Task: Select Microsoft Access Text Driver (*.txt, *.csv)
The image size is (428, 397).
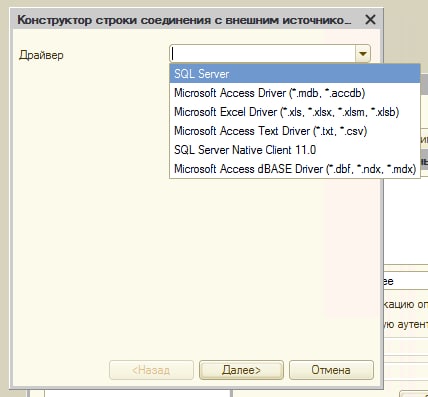Action: pyautogui.click(x=295, y=131)
